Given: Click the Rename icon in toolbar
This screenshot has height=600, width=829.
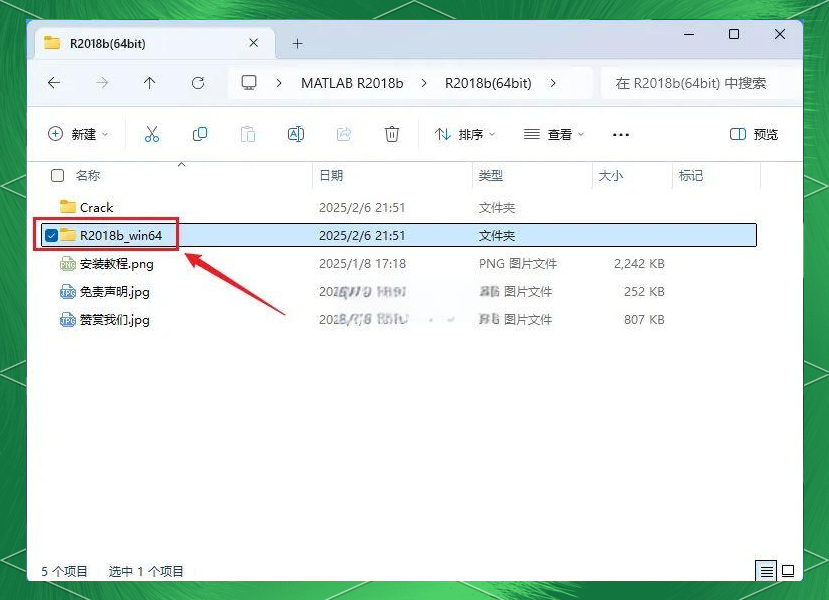Looking at the screenshot, I should tap(296, 134).
